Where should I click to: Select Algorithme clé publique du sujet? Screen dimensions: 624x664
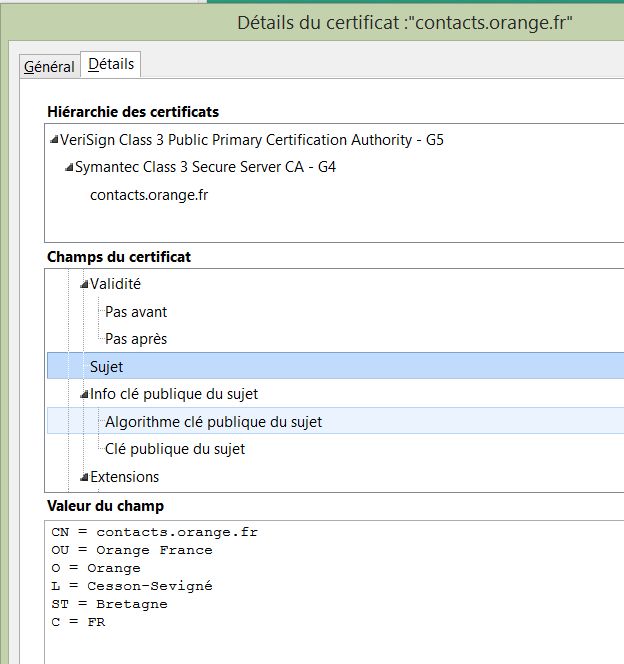coord(213,422)
